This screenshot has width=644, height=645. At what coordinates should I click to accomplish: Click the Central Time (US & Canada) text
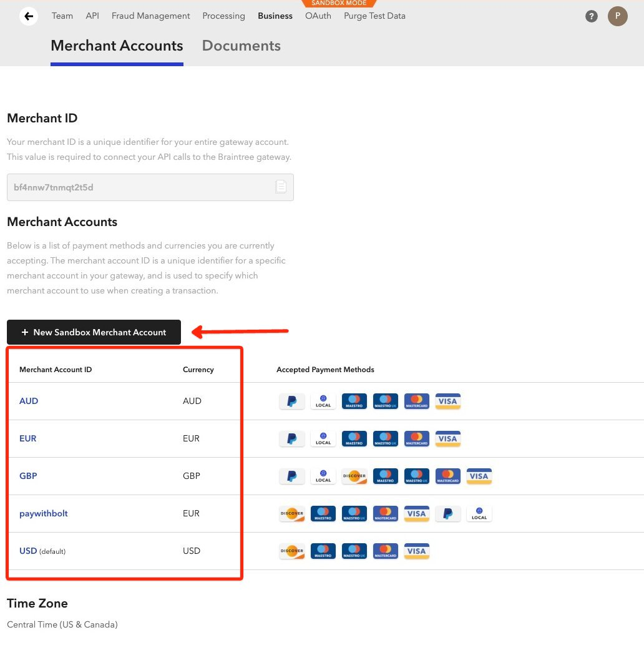pos(62,624)
